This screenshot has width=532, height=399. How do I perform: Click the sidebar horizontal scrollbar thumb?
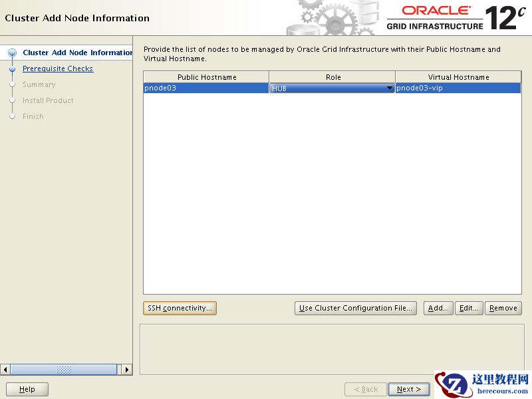[63, 370]
